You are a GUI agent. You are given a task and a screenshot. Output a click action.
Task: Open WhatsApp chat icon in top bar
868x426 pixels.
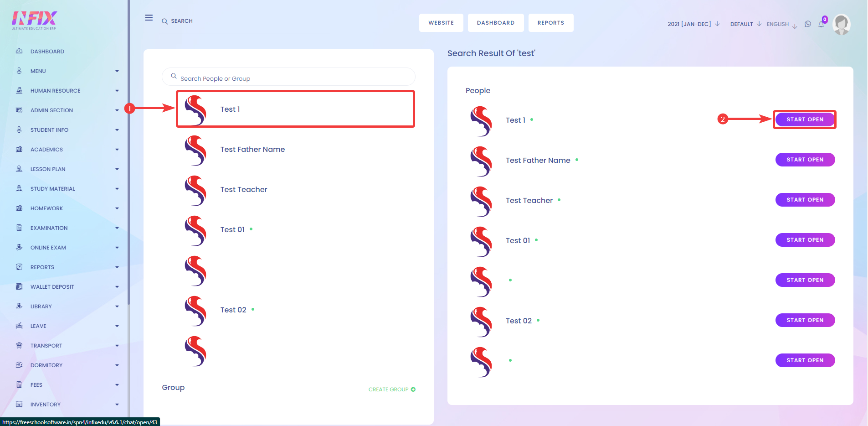pyautogui.click(x=807, y=24)
